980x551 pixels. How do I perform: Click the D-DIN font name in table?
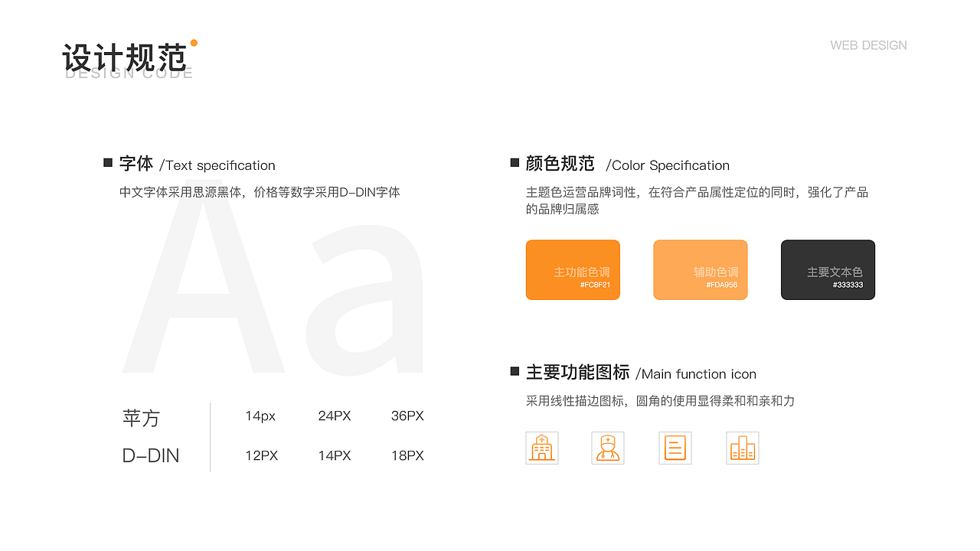151,456
